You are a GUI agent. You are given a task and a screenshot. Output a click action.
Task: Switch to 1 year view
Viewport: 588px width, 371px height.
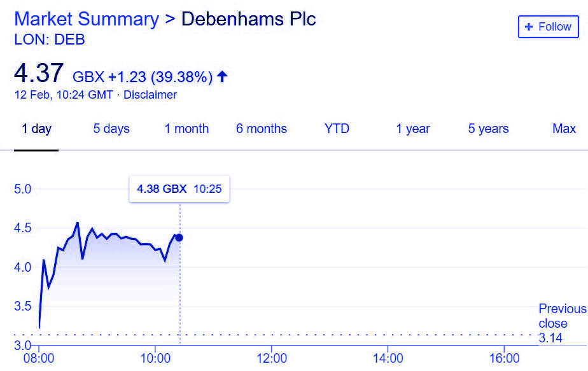(x=413, y=129)
